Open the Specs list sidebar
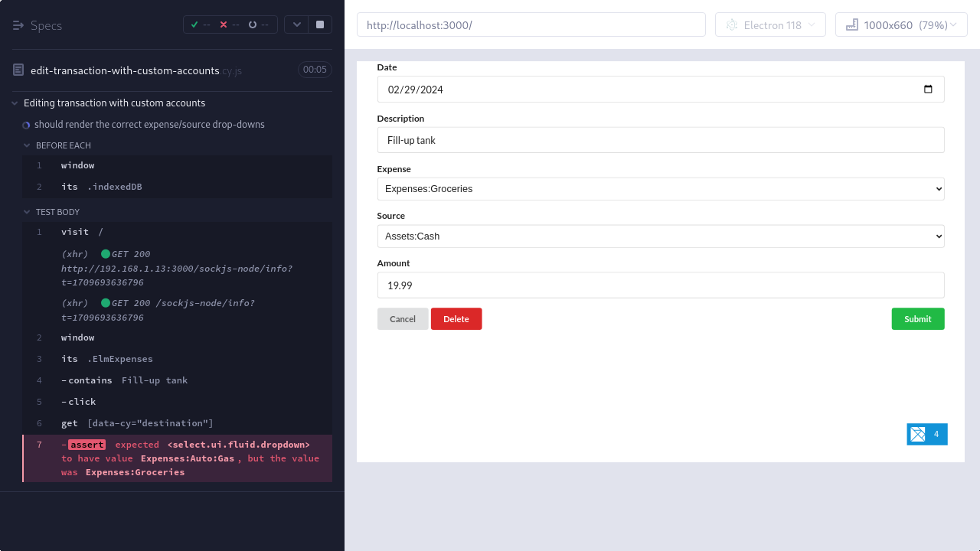 [x=18, y=24]
